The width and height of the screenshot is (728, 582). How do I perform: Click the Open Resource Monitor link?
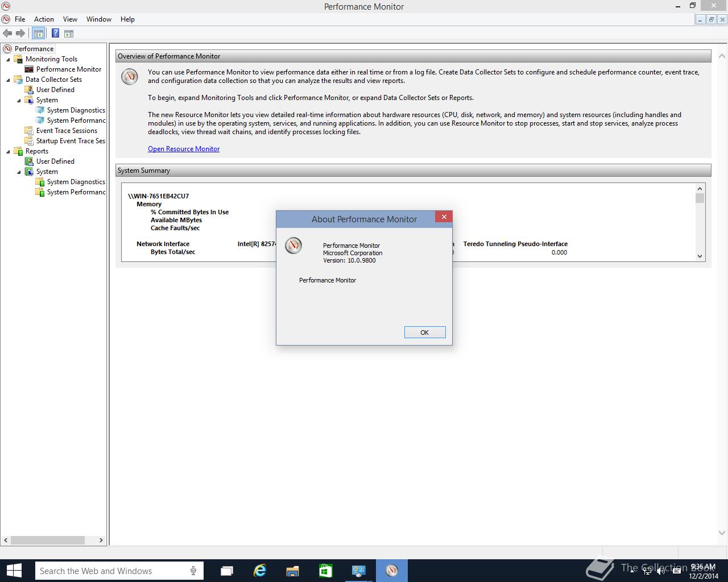coord(184,149)
